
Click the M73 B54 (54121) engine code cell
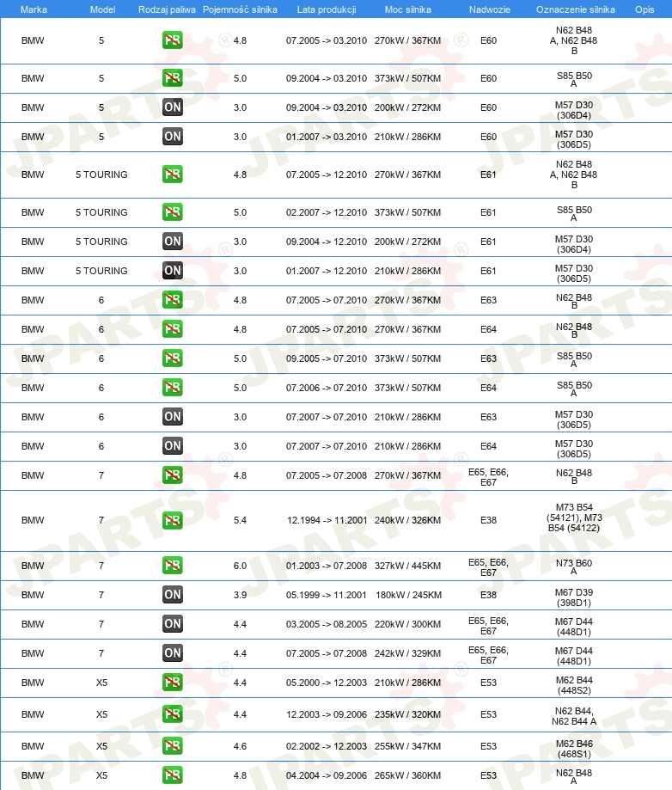[x=574, y=517]
